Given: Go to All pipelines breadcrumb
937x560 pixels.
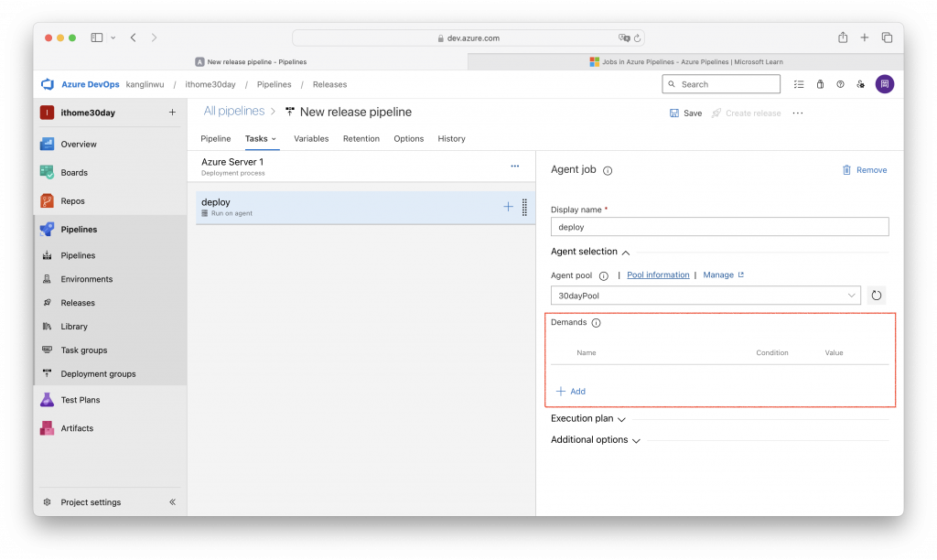Looking at the screenshot, I should [x=233, y=111].
